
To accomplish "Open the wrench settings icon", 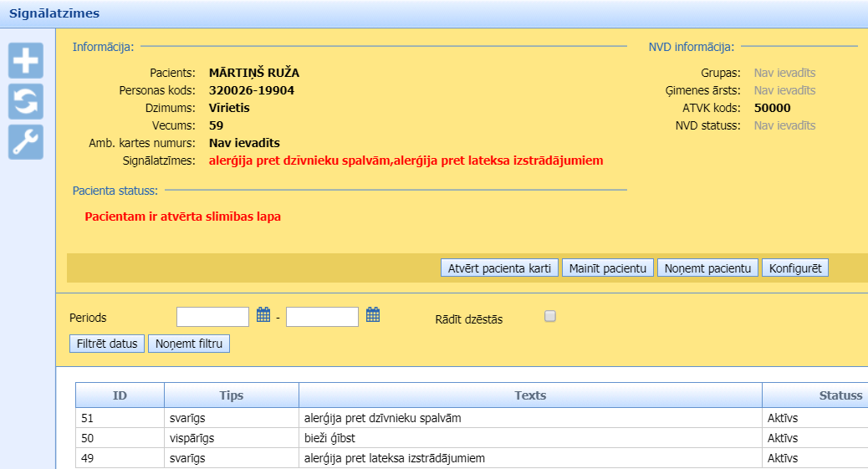I will point(26,142).
